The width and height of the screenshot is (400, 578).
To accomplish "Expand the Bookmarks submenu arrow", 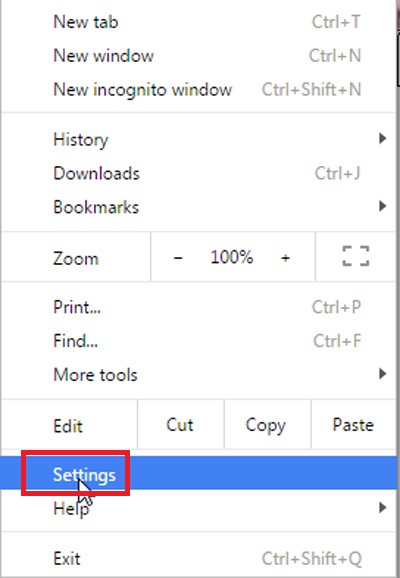I will point(382,206).
